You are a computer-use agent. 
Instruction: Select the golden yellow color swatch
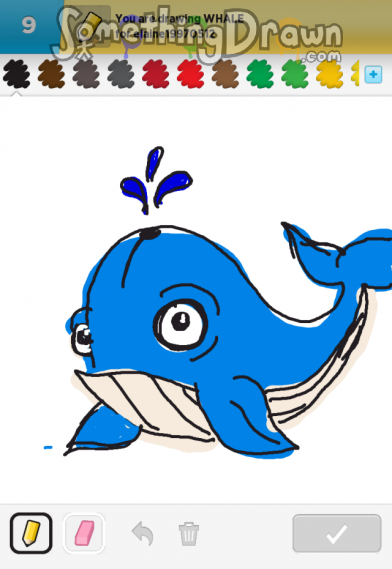tap(330, 74)
